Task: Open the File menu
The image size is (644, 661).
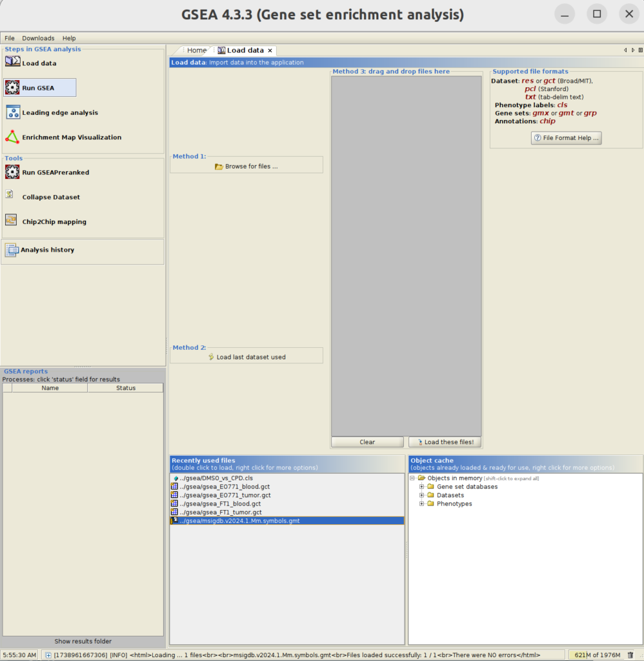Action: (x=9, y=38)
